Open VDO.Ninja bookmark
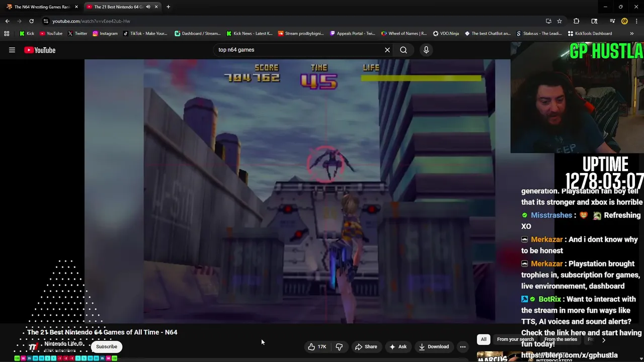The width and height of the screenshot is (644, 362). tap(446, 34)
